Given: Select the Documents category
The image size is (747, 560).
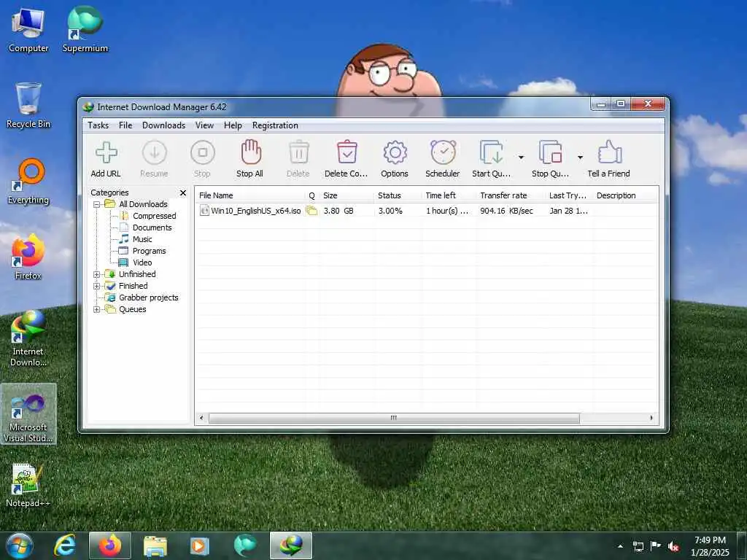Looking at the screenshot, I should click(x=152, y=227).
